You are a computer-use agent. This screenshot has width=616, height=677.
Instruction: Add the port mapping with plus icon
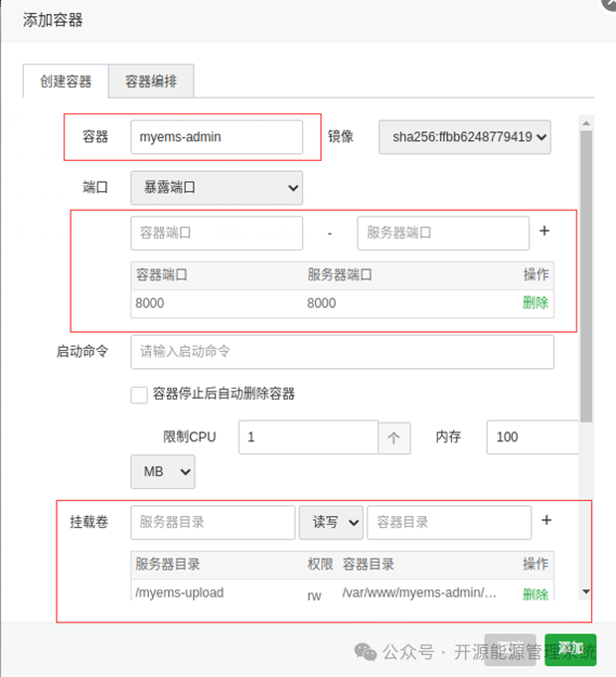pyautogui.click(x=544, y=231)
